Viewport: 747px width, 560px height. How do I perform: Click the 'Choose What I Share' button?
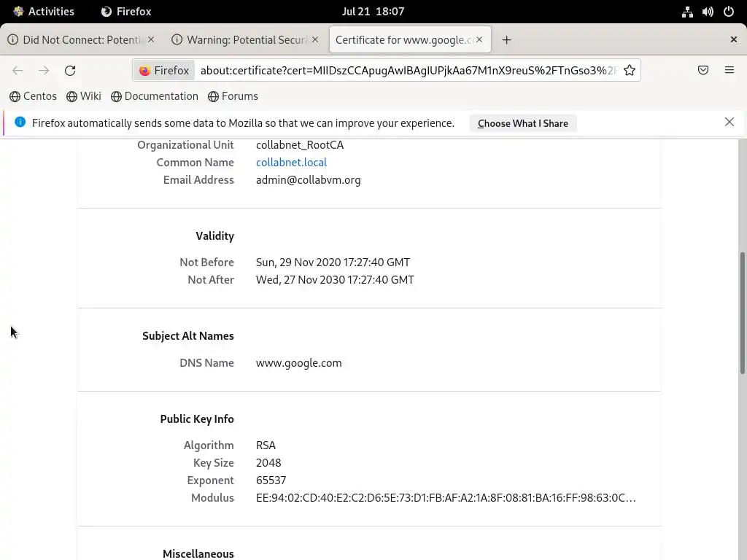pyautogui.click(x=522, y=123)
